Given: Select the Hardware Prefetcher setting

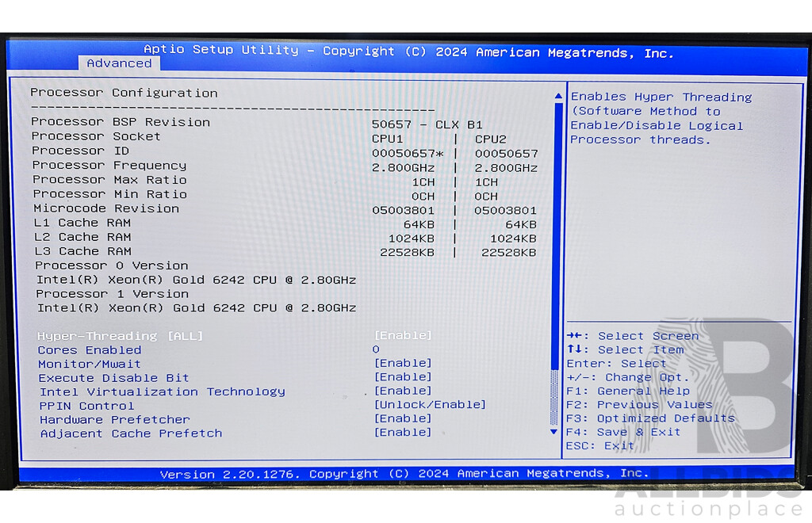Looking at the screenshot, I should tap(114, 419).
